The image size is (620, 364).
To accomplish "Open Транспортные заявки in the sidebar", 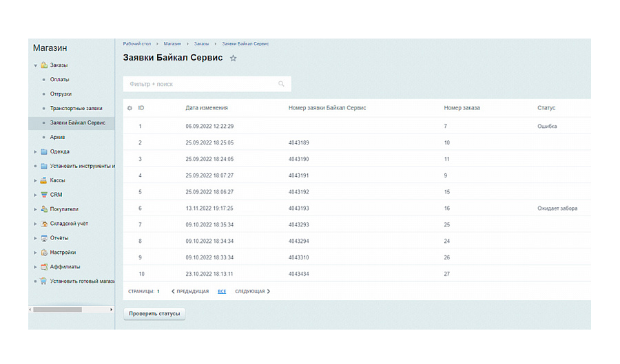I will pyautogui.click(x=76, y=108).
